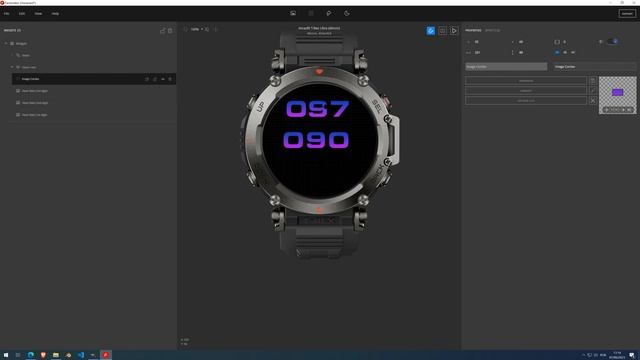This screenshot has width=640, height=360.
Task: Click the X remove icon beside the image buttons
Action: pyautogui.click(x=593, y=100)
